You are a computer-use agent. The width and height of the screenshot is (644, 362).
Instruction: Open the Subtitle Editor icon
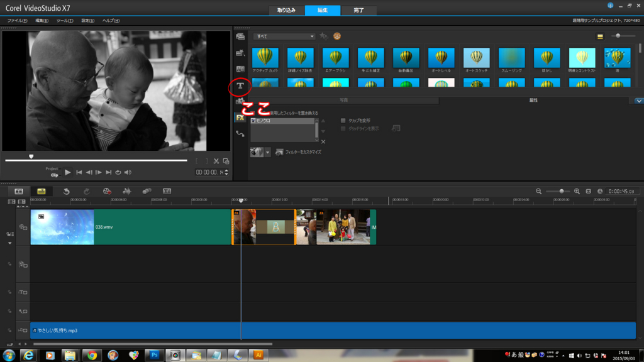(167, 191)
